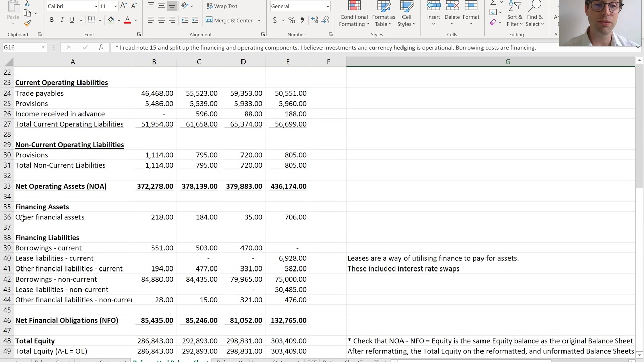Toggle Bold formatting
The width and height of the screenshot is (644, 362).
pyautogui.click(x=51, y=20)
